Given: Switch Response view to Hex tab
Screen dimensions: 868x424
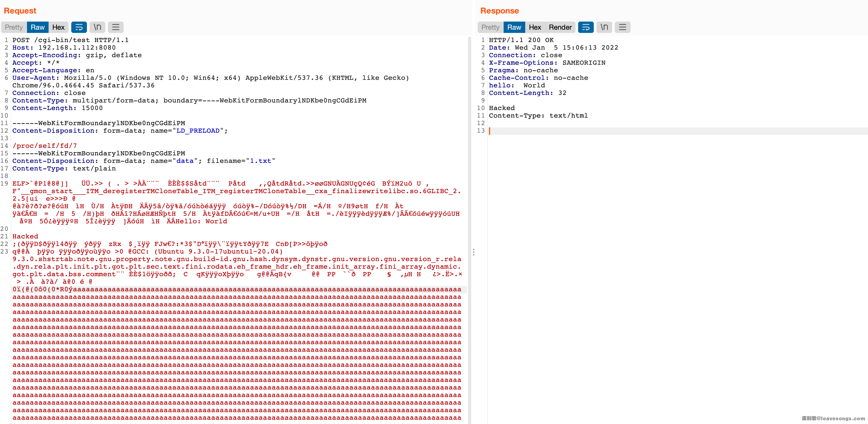Looking at the screenshot, I should [x=535, y=27].
